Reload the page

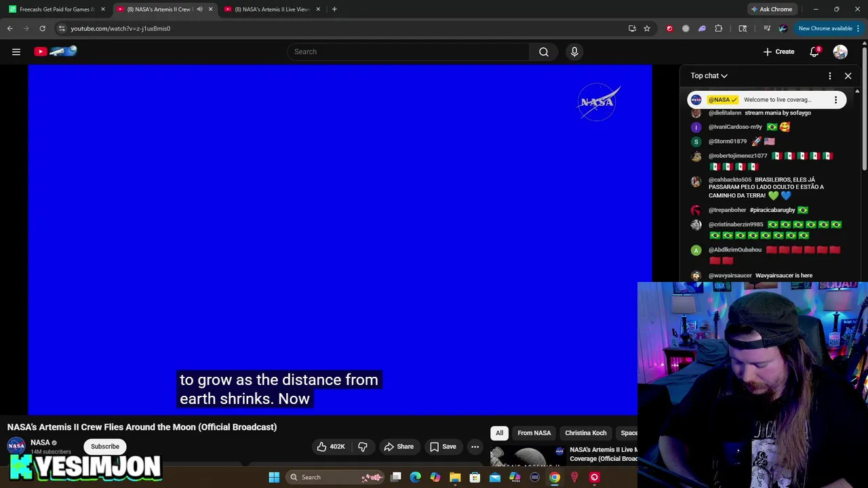click(42, 28)
